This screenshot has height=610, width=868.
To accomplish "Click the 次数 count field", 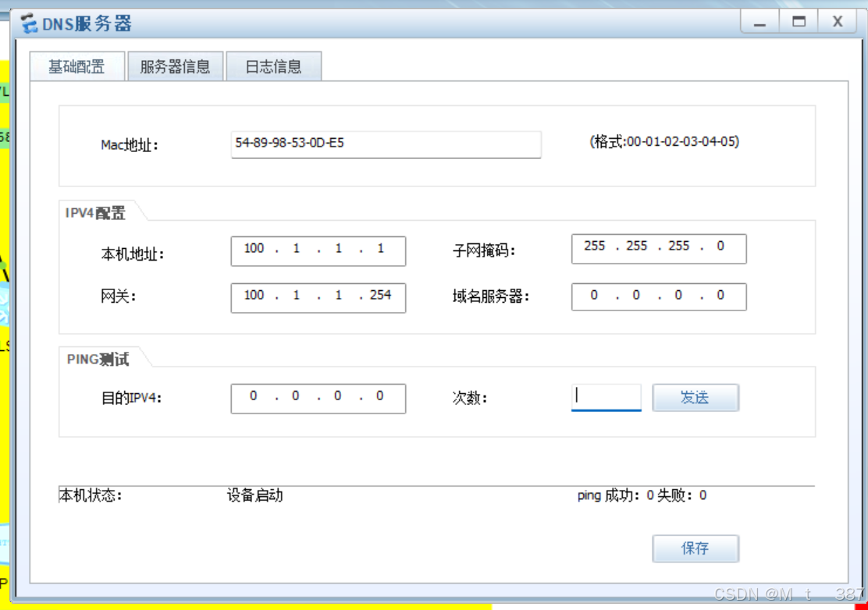I will pos(607,397).
